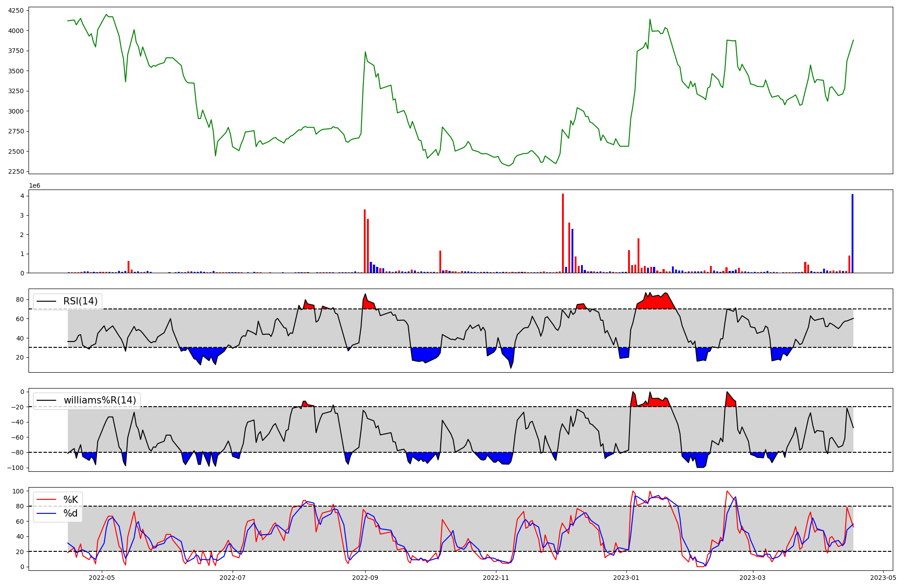This screenshot has height=588, width=905.
Task: Click the -40 Williams %R axis label
Action: [18, 422]
